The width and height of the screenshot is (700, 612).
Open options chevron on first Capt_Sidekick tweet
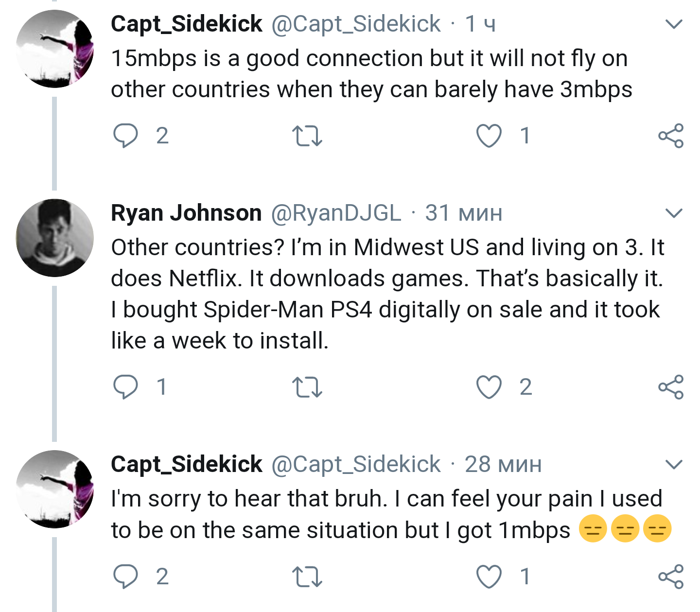tap(674, 24)
